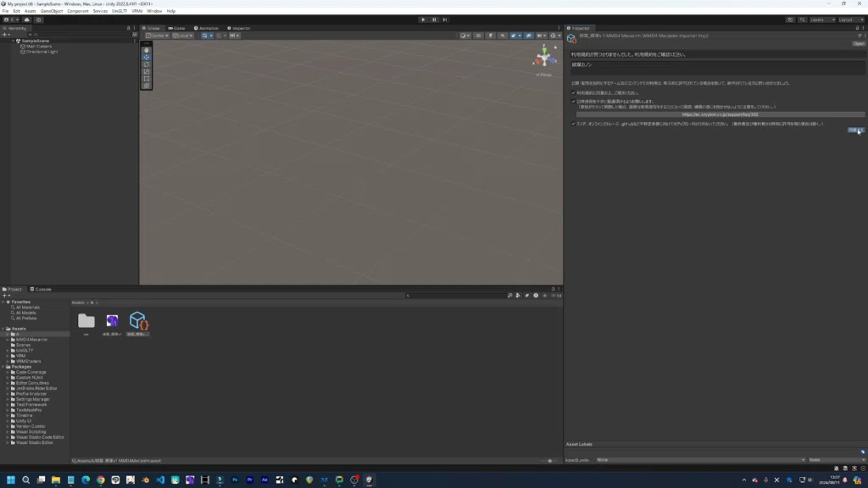Open the Local handle rotation dropdown
Screen dimensions: 868x488
(183, 36)
